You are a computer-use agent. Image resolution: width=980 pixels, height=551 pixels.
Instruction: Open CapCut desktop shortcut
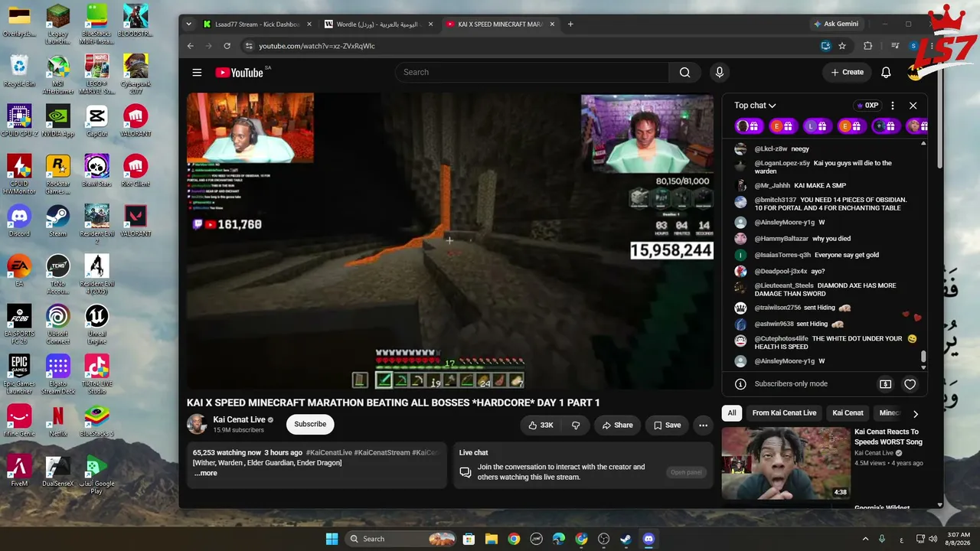[x=97, y=121]
